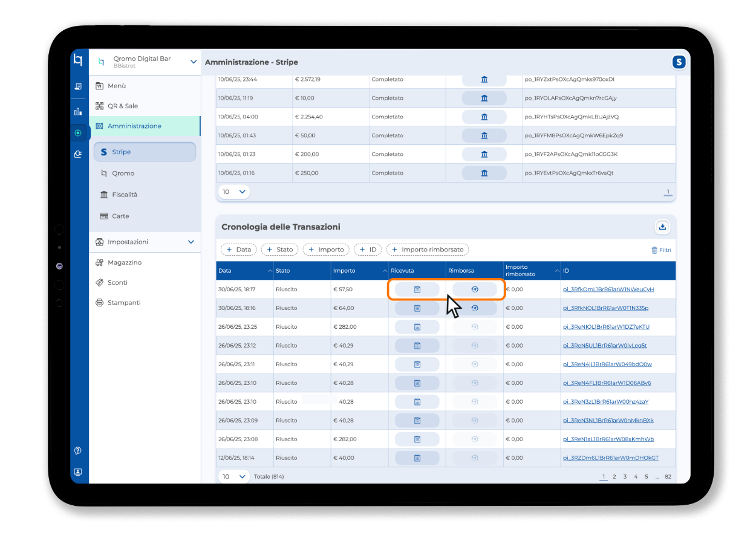Image resolution: width=756 pixels, height=556 pixels.
Task: Click the Stripe S badge in header
Action: (x=679, y=62)
